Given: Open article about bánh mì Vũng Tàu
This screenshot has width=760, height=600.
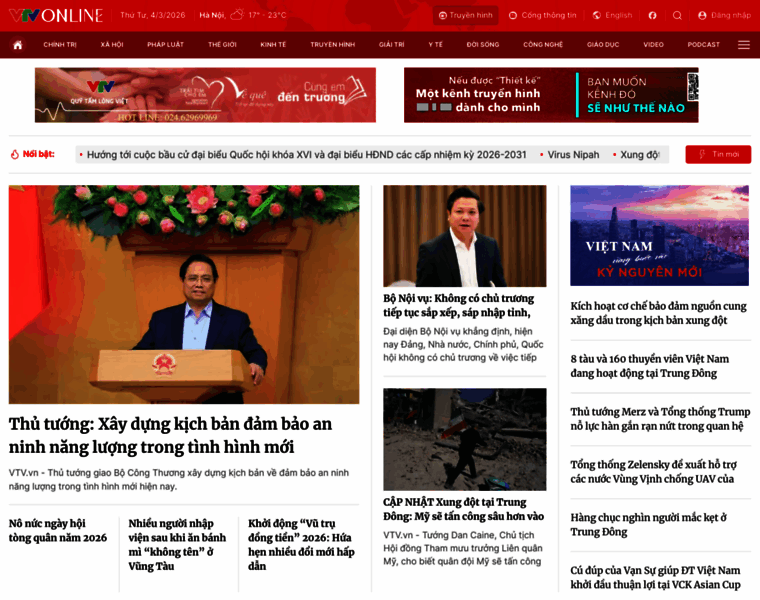Looking at the screenshot, I should coord(177,544).
